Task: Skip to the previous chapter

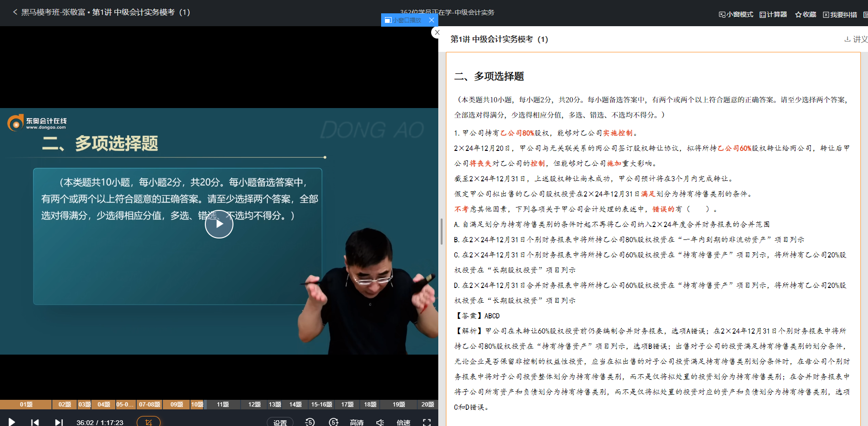Action: point(35,422)
